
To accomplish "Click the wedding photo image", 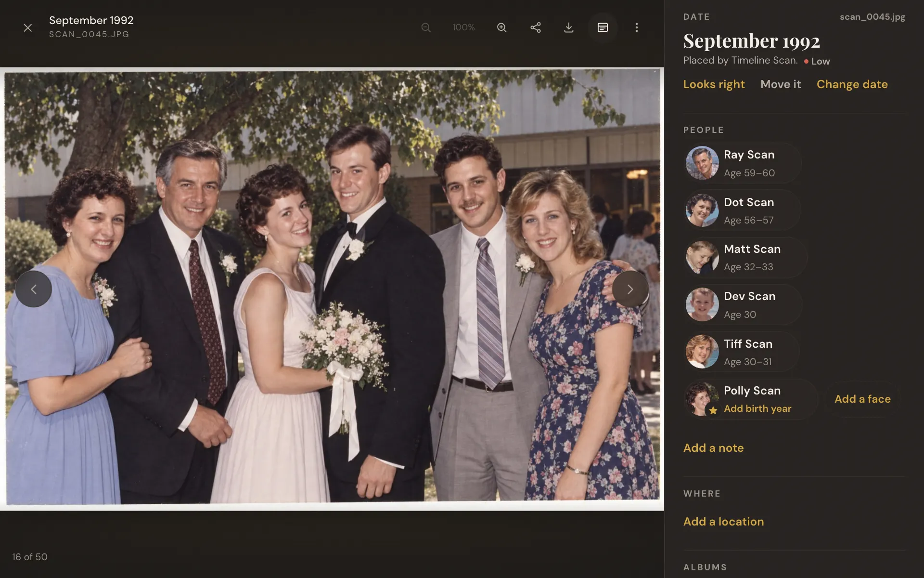I will click(x=332, y=288).
